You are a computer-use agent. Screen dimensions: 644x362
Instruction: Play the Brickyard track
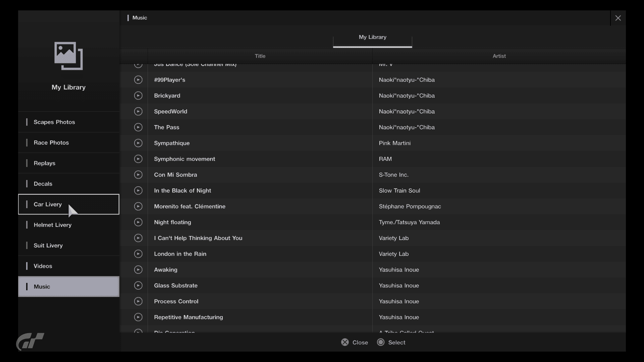point(138,96)
